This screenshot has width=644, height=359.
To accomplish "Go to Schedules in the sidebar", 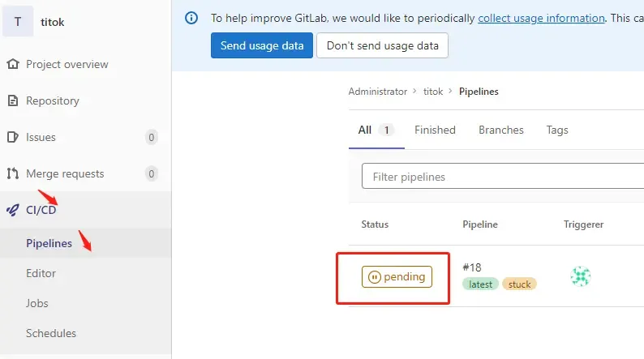I will tap(51, 333).
